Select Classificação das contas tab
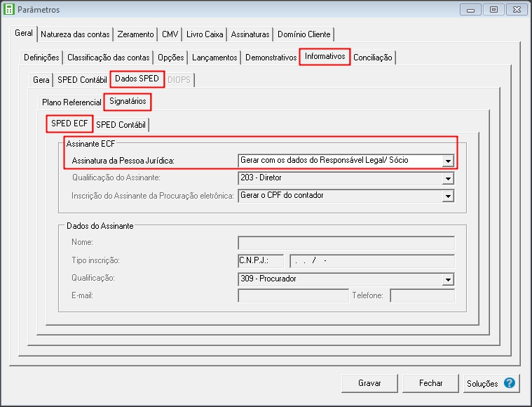 tap(108, 58)
